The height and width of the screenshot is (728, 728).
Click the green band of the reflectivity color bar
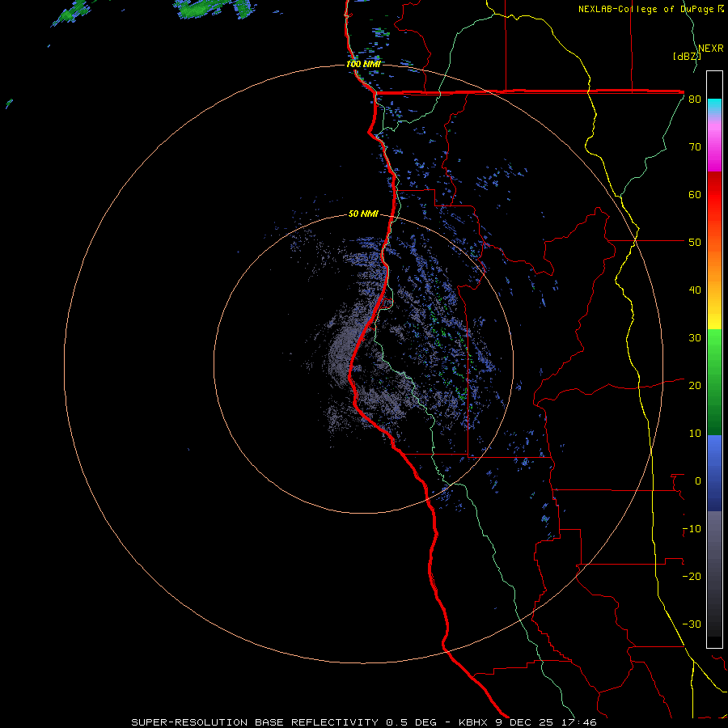[x=714, y=381]
